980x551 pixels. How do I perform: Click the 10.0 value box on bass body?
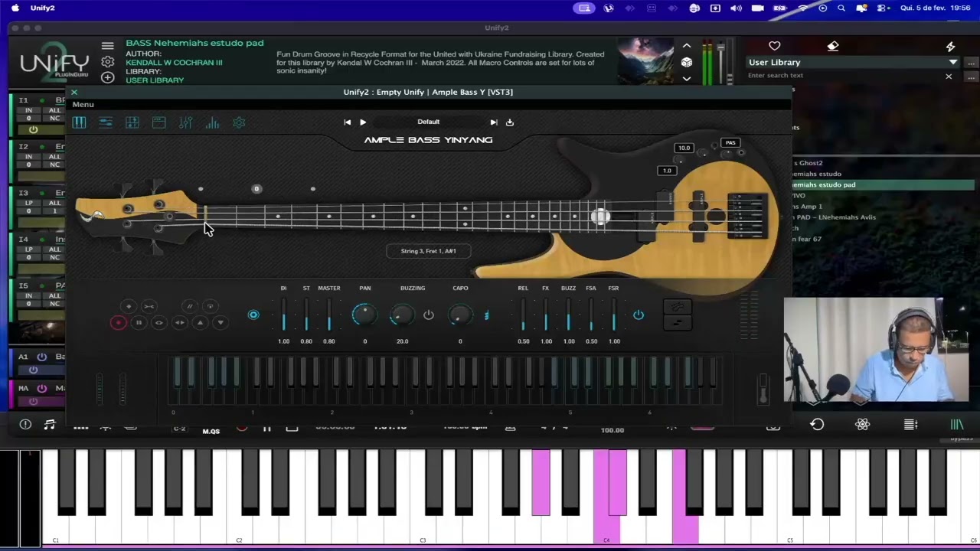coord(684,148)
